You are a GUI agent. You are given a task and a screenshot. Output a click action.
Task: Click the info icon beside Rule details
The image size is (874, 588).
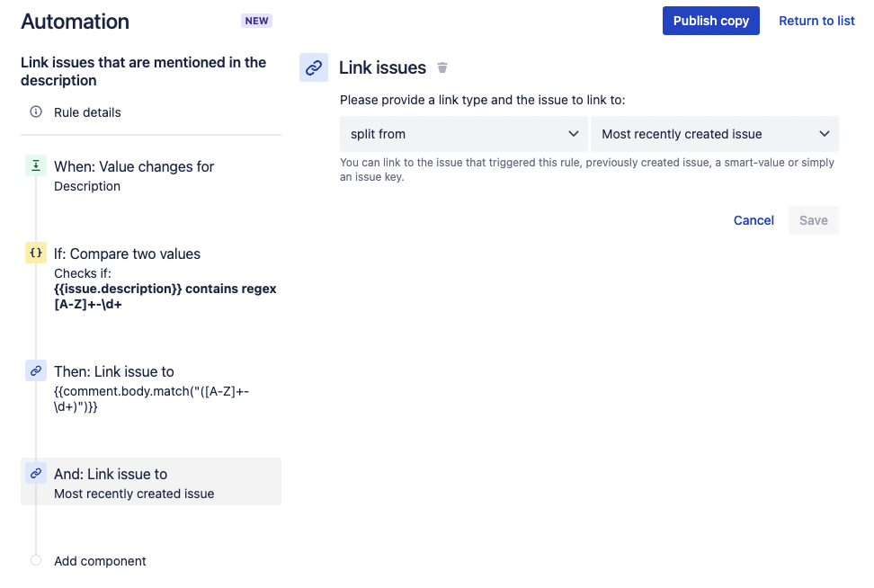(35, 111)
